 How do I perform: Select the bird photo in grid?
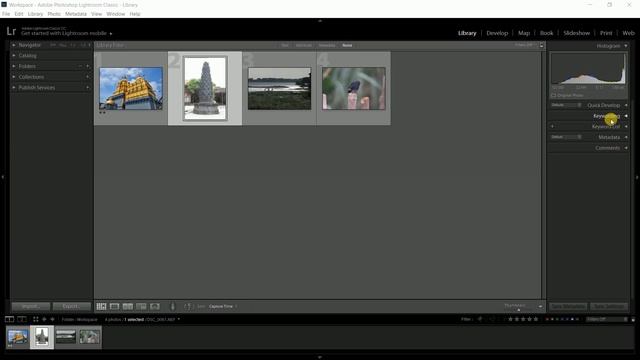coord(353,89)
